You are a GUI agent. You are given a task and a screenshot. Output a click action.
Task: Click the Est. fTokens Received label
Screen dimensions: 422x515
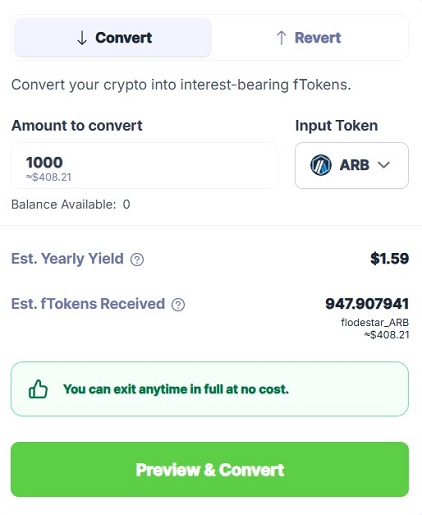88,304
